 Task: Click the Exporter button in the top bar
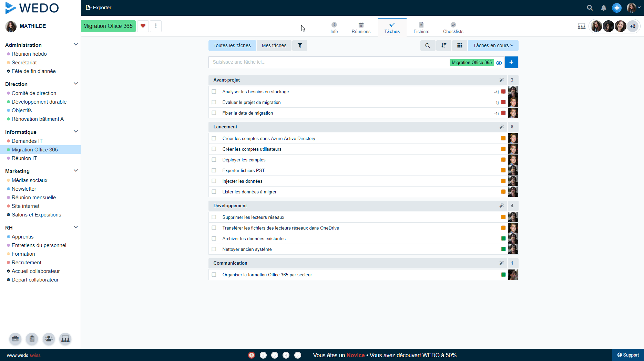tap(99, 8)
